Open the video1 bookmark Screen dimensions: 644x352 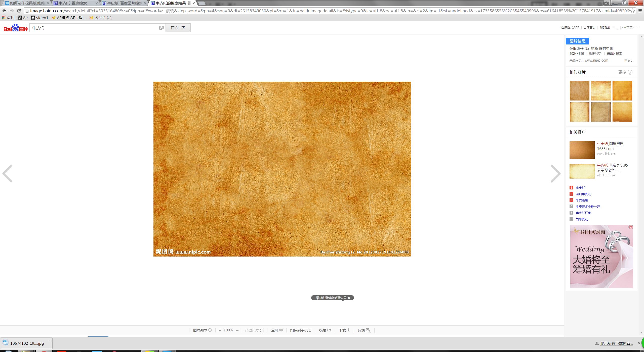point(39,18)
